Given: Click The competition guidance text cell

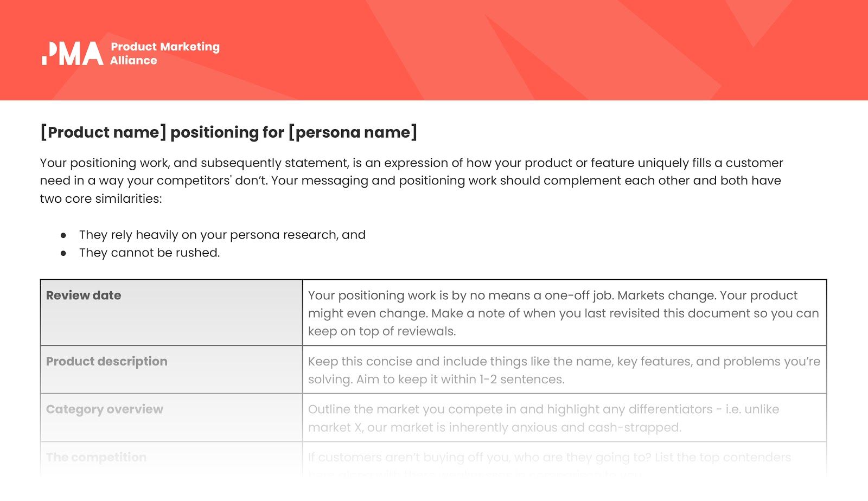Looking at the screenshot, I should tap(564, 460).
